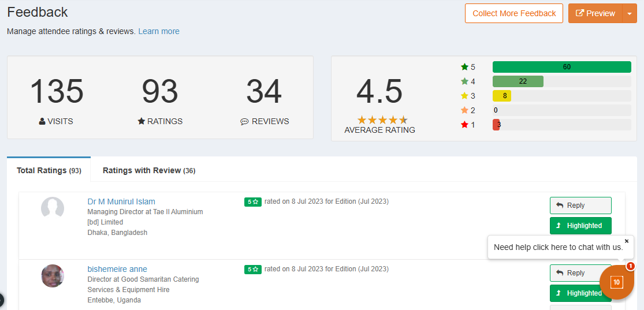Close the chat help popup
Image resolution: width=644 pixels, height=310 pixels.
627,241
